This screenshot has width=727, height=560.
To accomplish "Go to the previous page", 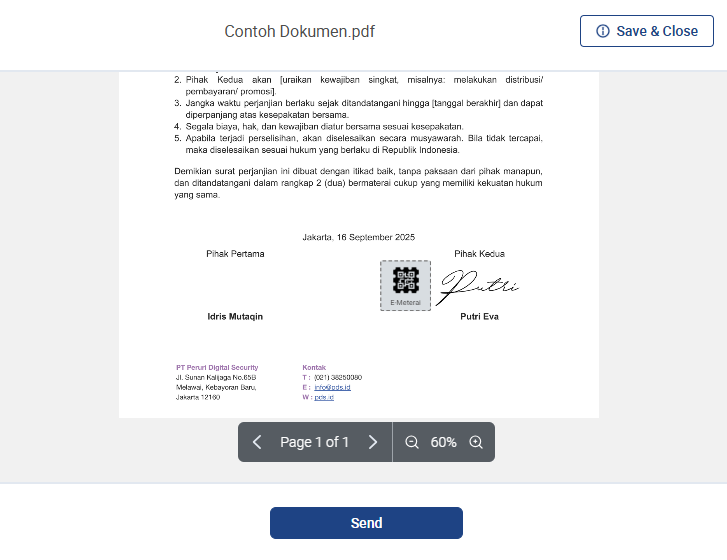I will tap(257, 442).
